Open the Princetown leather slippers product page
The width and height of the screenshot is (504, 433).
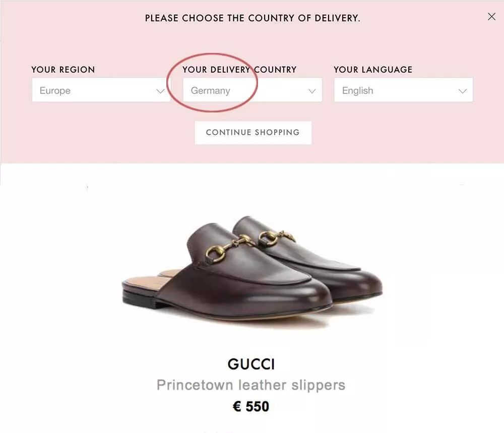click(x=252, y=385)
